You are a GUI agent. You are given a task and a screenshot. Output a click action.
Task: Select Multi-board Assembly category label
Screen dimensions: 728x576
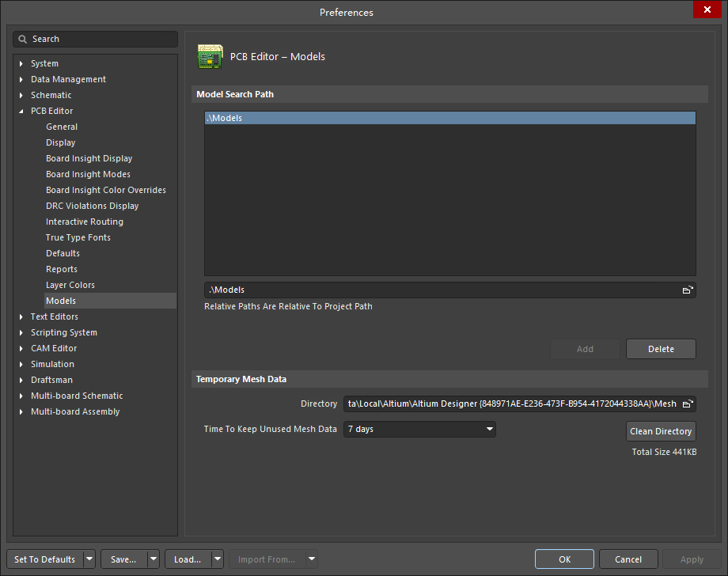point(75,411)
